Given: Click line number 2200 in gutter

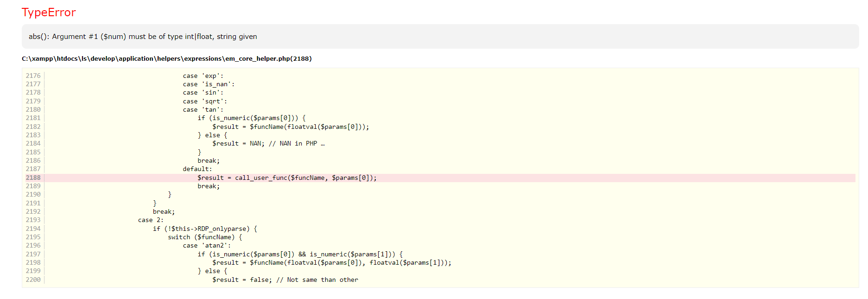Looking at the screenshot, I should (x=33, y=280).
